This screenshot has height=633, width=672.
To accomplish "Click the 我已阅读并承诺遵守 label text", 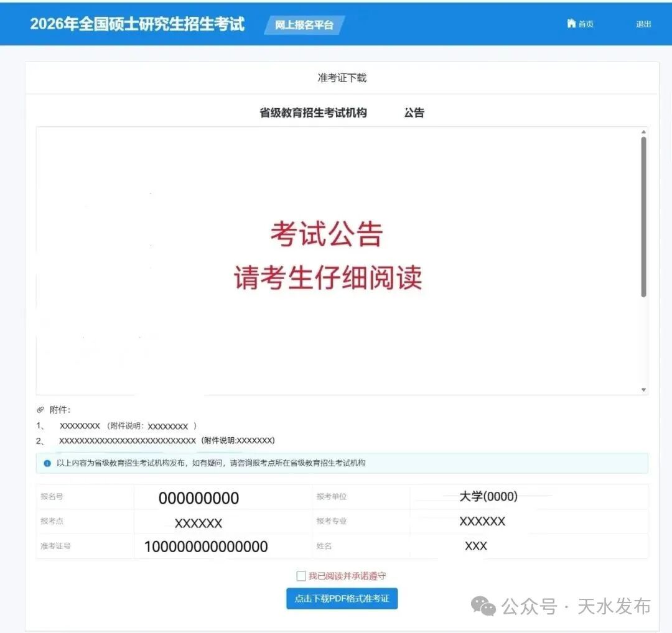I will click(x=347, y=576).
